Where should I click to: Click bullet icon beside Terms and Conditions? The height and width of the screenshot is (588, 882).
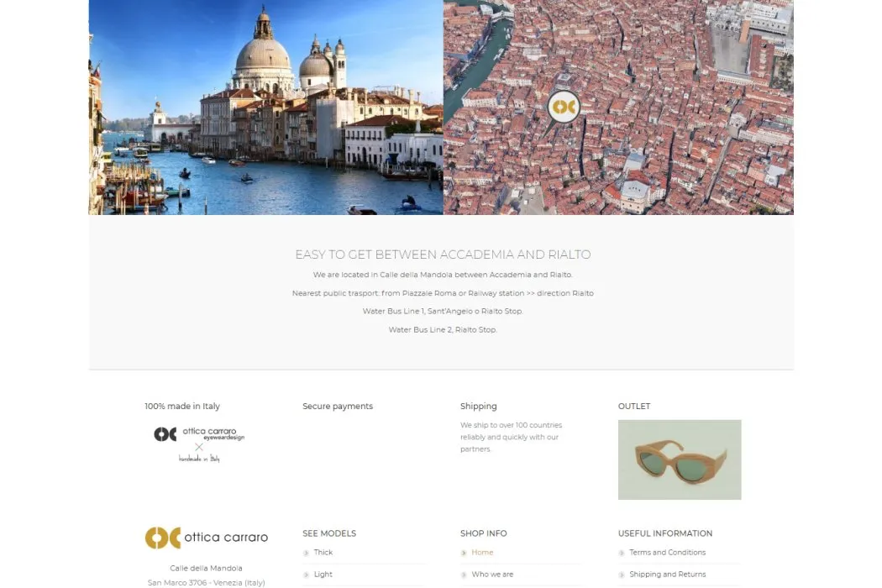[622, 553]
